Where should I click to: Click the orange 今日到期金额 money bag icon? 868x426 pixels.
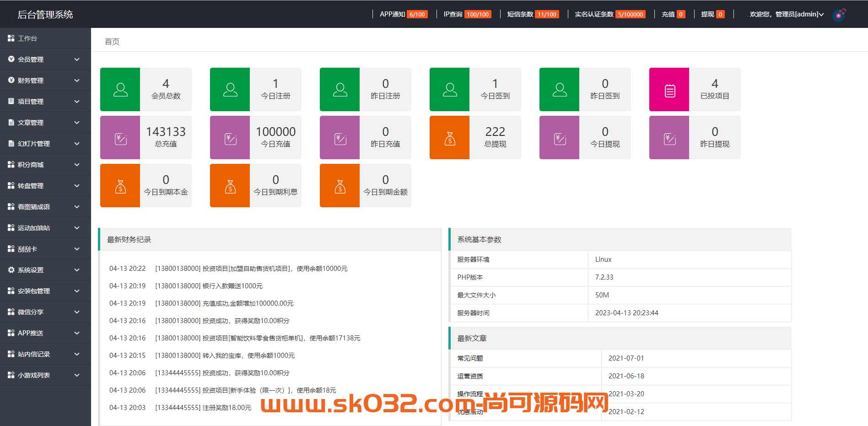tap(340, 186)
